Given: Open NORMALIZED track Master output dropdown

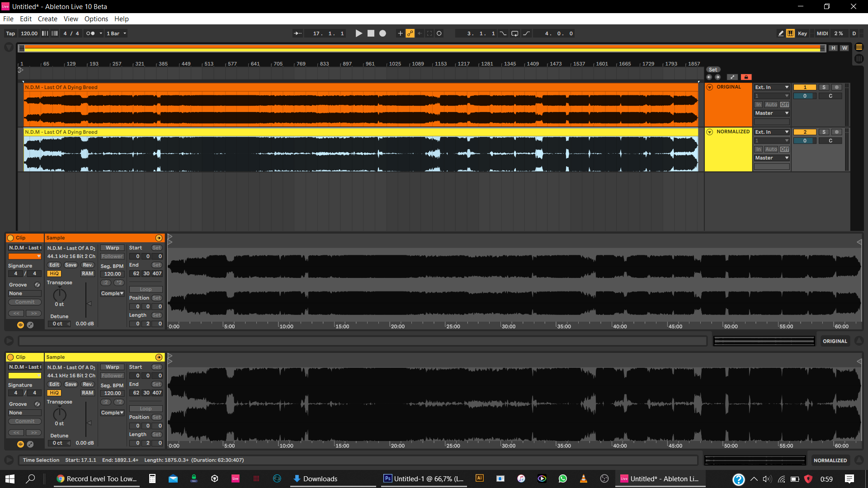Looking at the screenshot, I should (771, 158).
